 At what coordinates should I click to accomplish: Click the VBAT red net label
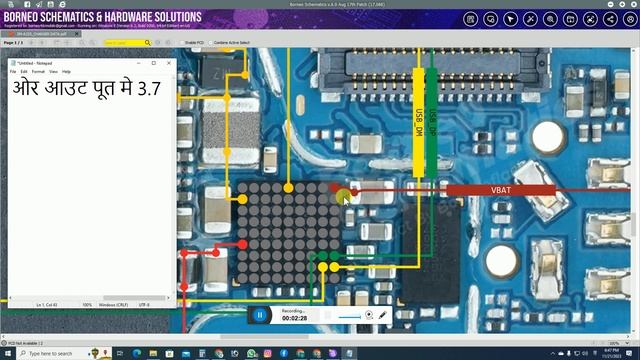coord(501,190)
